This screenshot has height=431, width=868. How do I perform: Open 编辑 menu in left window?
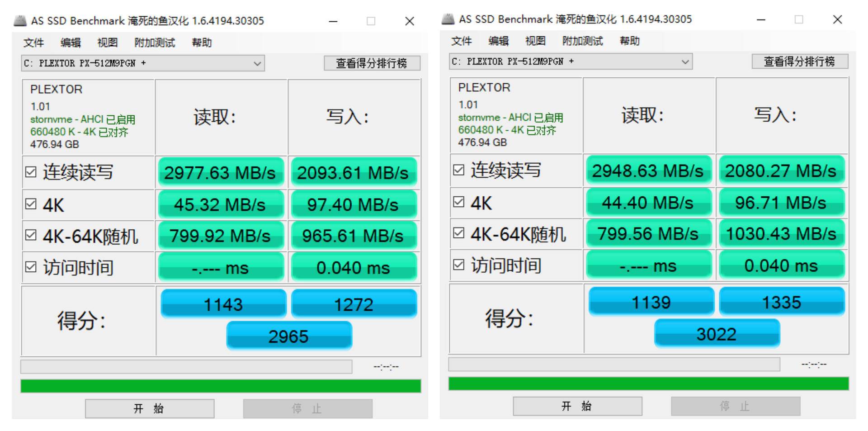click(x=71, y=43)
